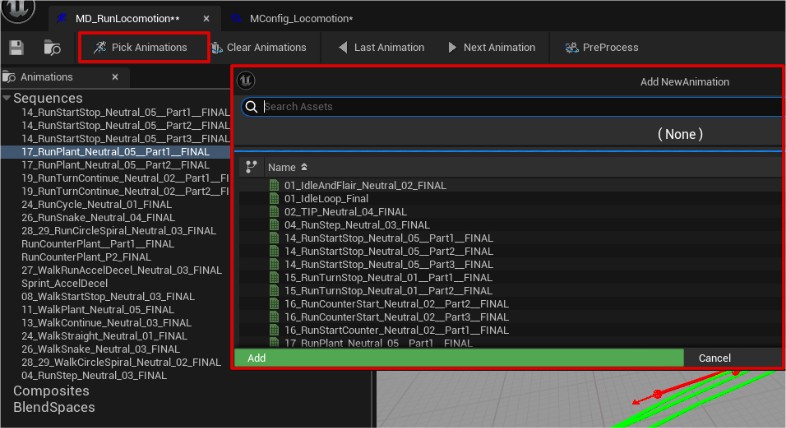Select 16_RunCounterStart_Neutral_02__Part3__FINAL asset

[x=397, y=317]
